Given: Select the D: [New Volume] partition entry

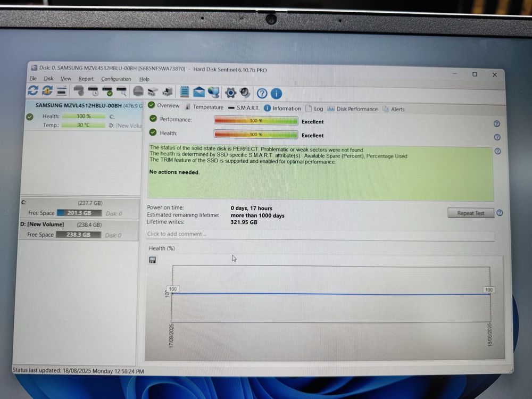Looking at the screenshot, I should click(x=79, y=230).
